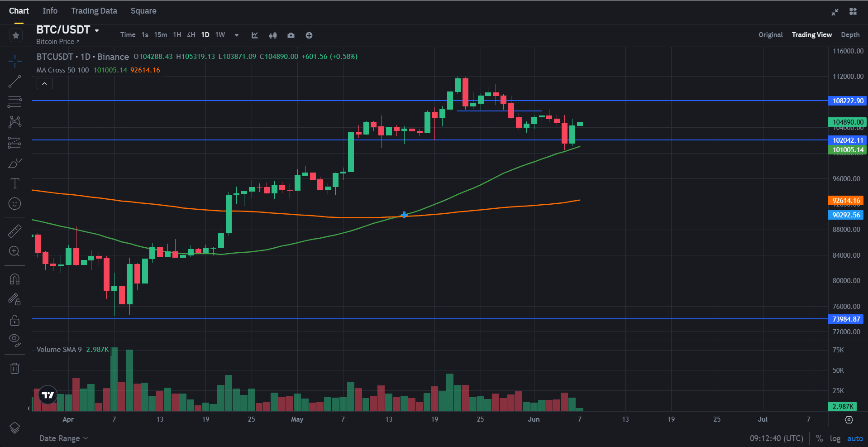
Task: Click the trash remove drawings icon
Action: click(14, 368)
